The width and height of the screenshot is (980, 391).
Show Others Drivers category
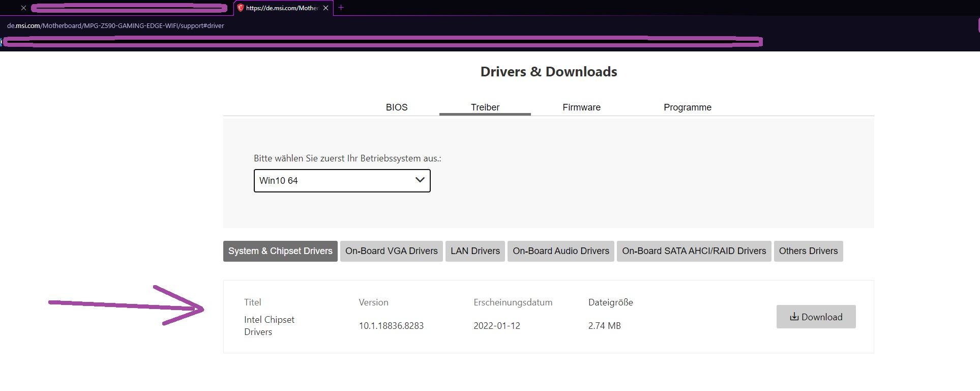(809, 251)
